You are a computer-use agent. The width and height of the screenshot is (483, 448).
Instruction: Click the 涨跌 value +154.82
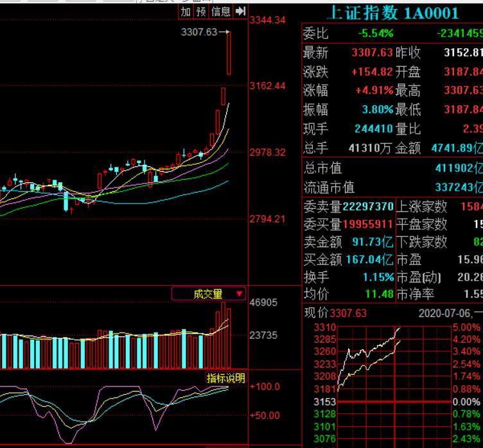(372, 72)
